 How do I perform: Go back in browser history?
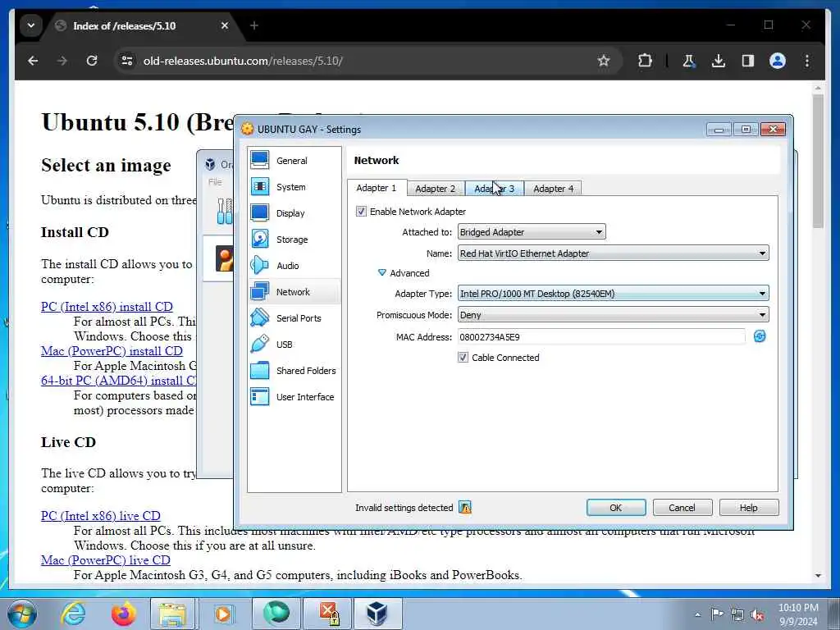point(33,61)
